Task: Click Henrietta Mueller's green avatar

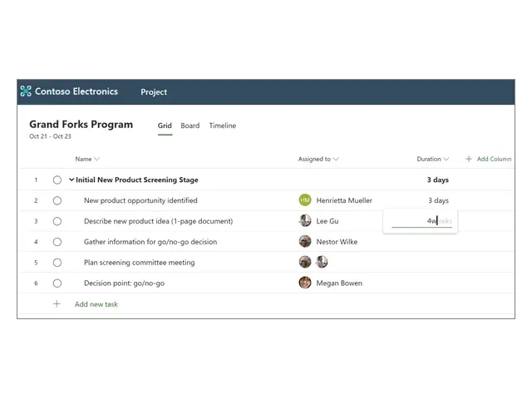Action: (305, 200)
